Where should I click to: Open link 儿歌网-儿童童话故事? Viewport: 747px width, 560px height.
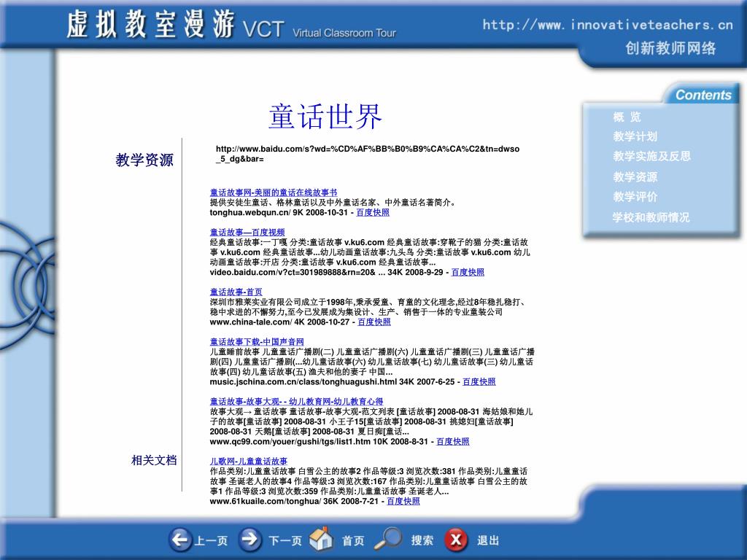coord(249,461)
